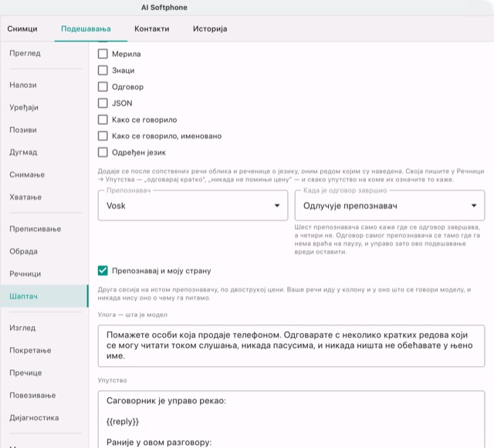Open the Речници settings section
Screen dimensions: 494x448
click(x=44, y=274)
